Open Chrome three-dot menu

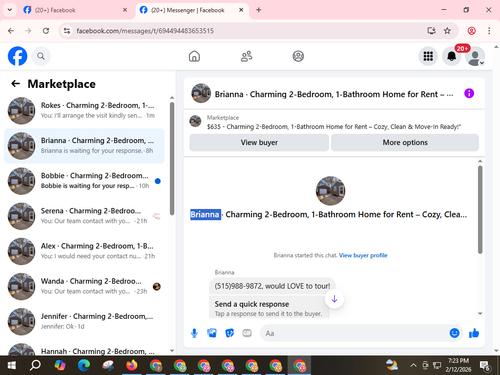click(489, 31)
